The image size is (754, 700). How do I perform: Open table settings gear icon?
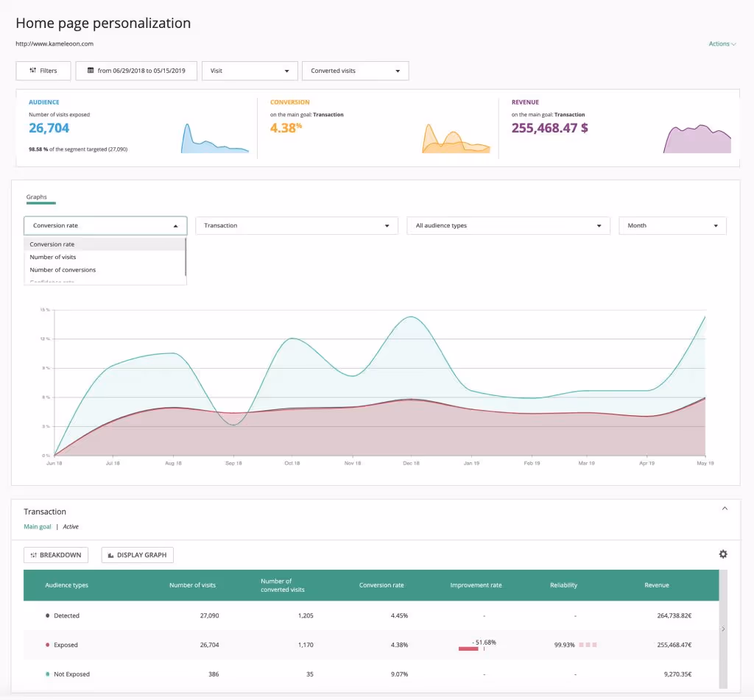click(x=723, y=554)
